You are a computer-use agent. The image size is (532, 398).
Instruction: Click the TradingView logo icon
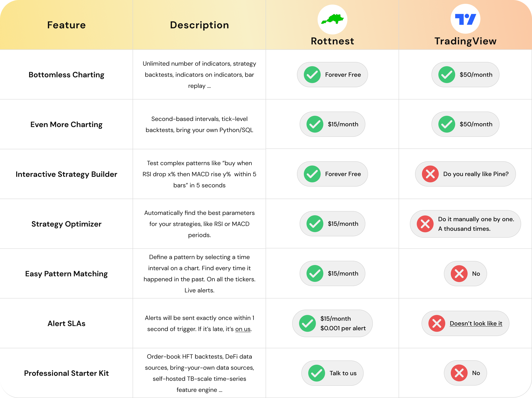tap(465, 19)
